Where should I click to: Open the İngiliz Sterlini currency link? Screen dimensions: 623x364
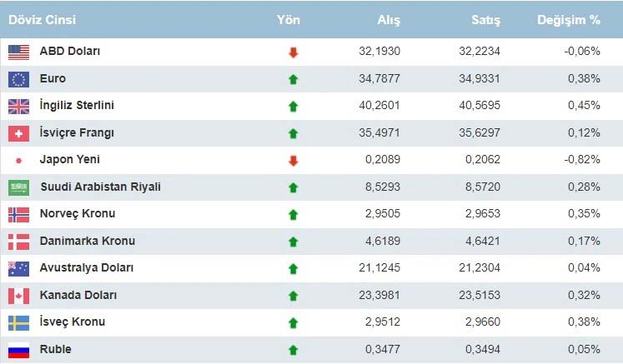(77, 106)
